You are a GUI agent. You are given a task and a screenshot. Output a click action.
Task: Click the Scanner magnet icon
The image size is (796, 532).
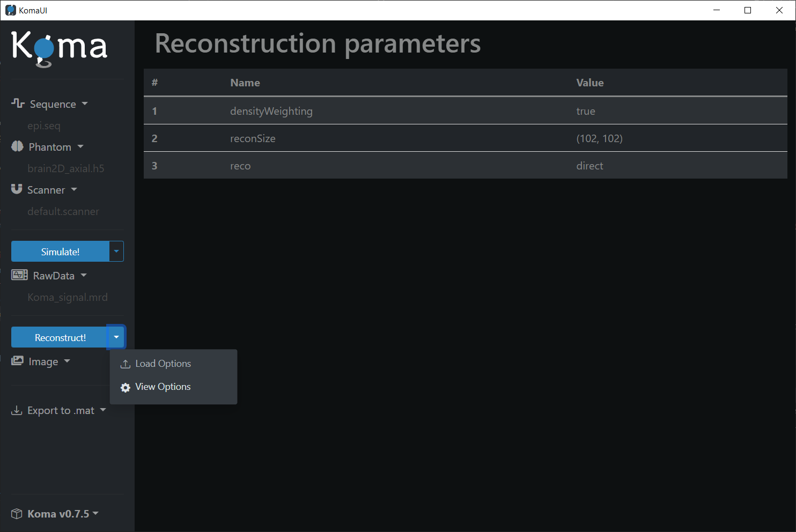click(17, 189)
